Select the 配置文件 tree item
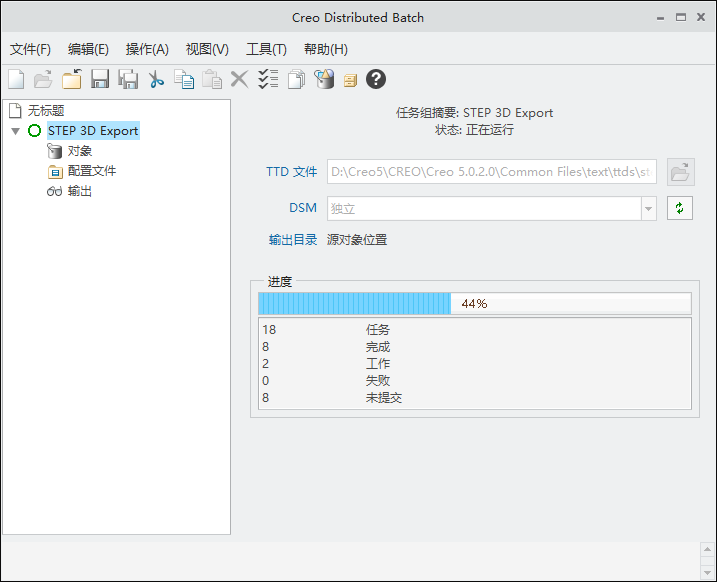This screenshot has height=582, width=717. point(92,171)
